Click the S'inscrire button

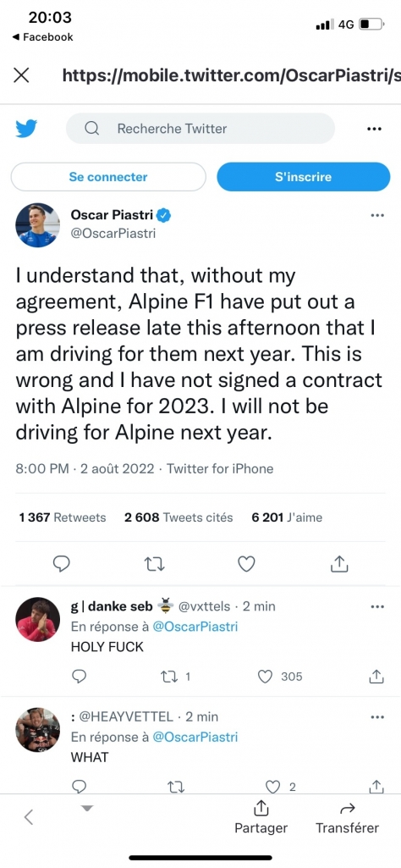click(303, 177)
